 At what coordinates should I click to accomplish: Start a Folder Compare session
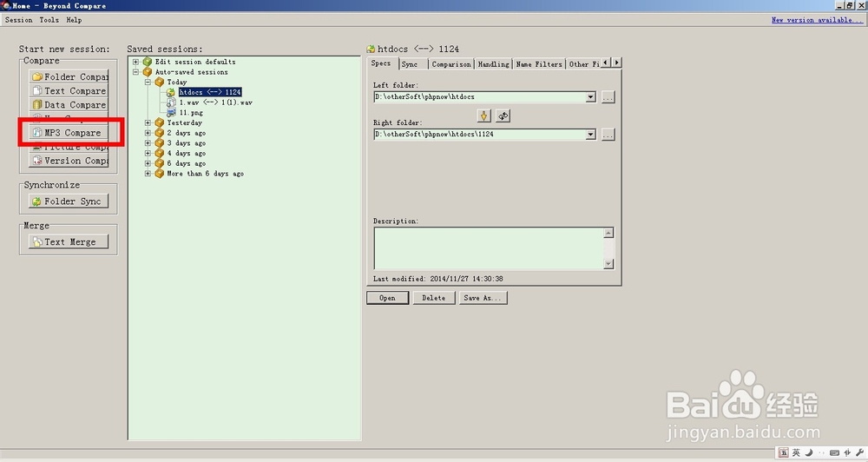coord(69,76)
